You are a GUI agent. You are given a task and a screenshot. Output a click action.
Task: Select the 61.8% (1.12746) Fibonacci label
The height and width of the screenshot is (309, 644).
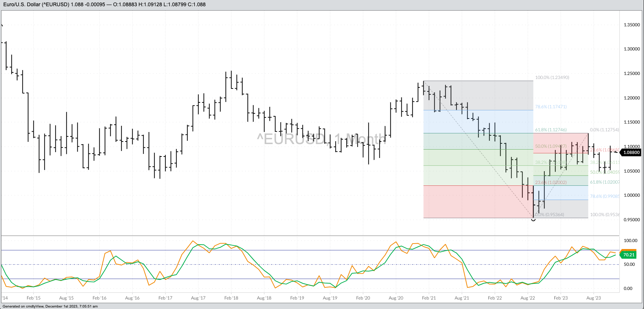point(551,130)
